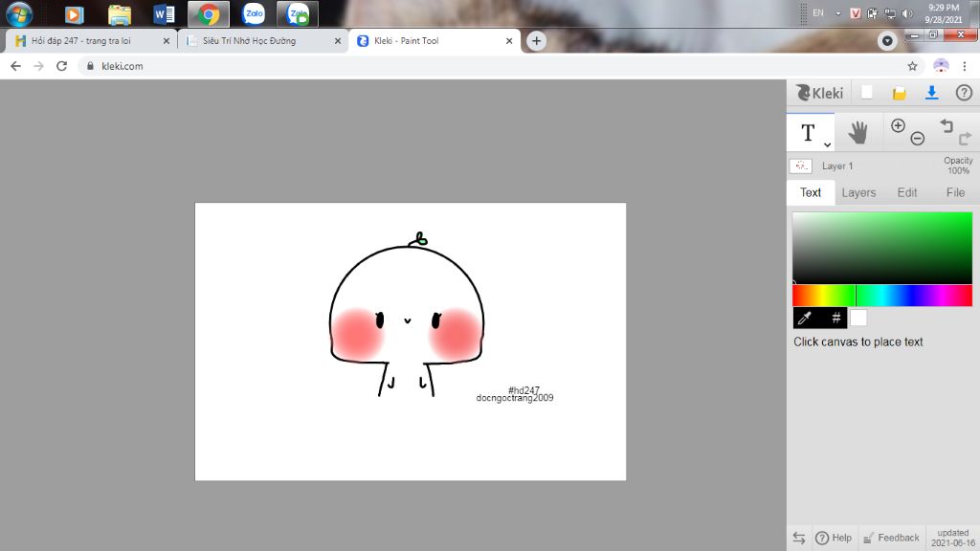Redo the undone action
This screenshot has height=551, width=980.
pos(965,138)
